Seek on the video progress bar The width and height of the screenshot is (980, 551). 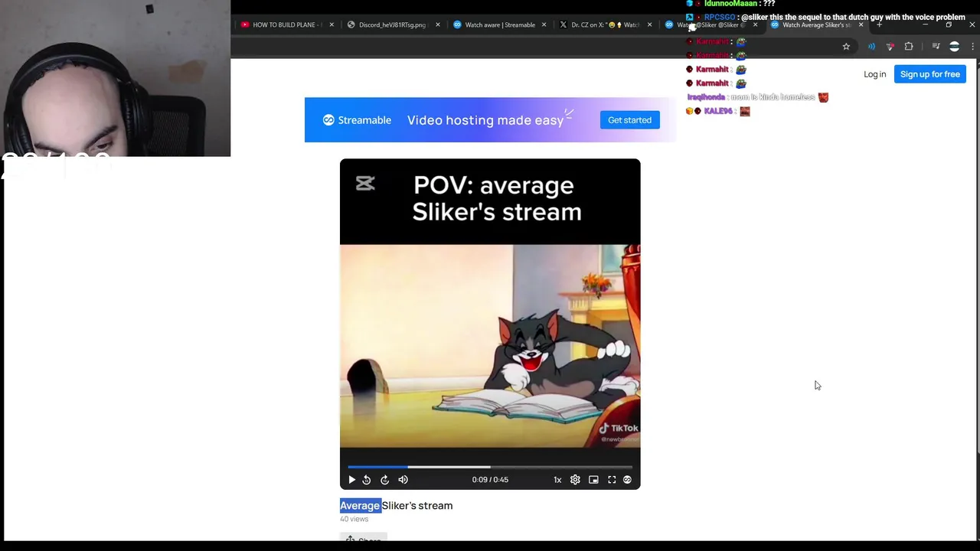tap(490, 466)
